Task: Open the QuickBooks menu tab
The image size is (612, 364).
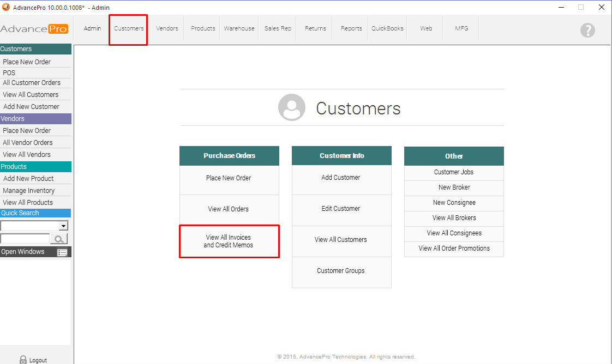Action: 387,28
